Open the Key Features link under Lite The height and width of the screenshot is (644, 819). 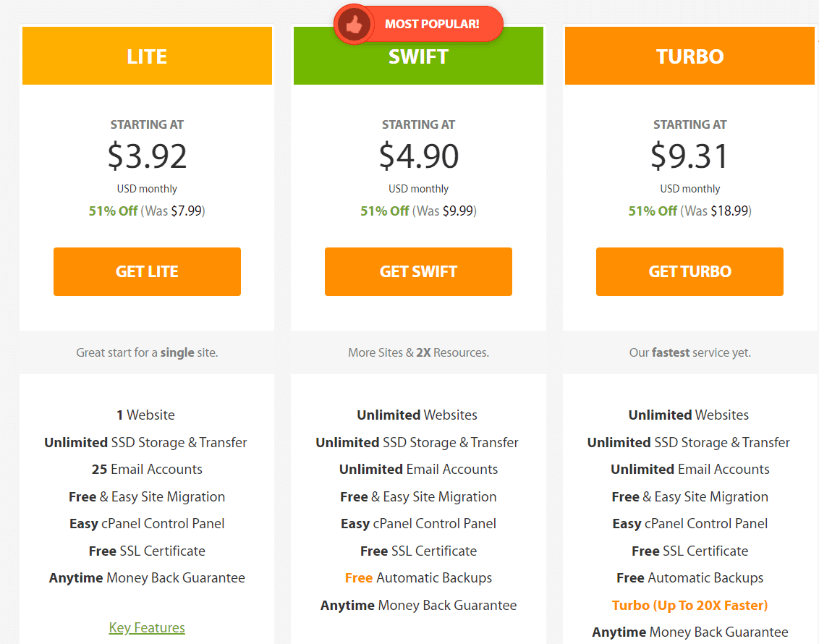pos(147,627)
